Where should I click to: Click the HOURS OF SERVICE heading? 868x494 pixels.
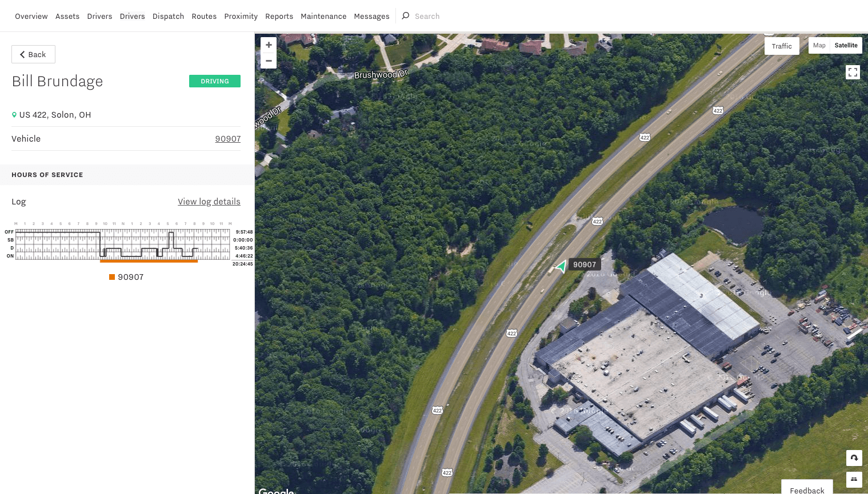[x=47, y=175]
